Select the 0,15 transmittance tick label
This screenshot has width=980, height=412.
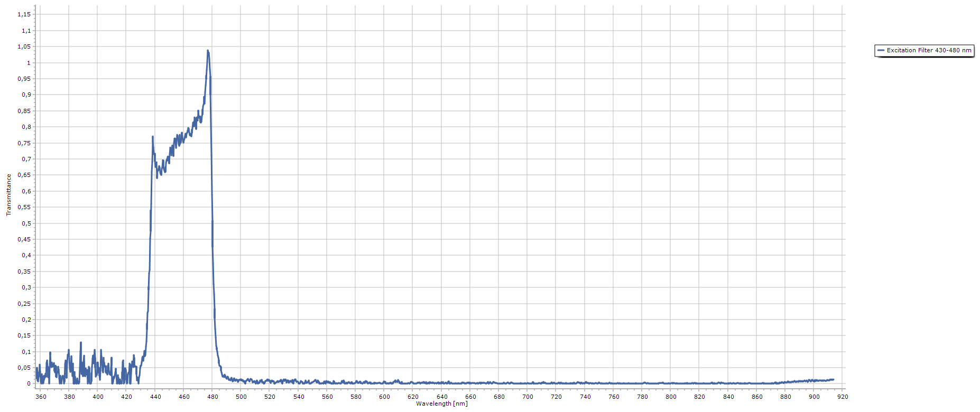[24, 335]
